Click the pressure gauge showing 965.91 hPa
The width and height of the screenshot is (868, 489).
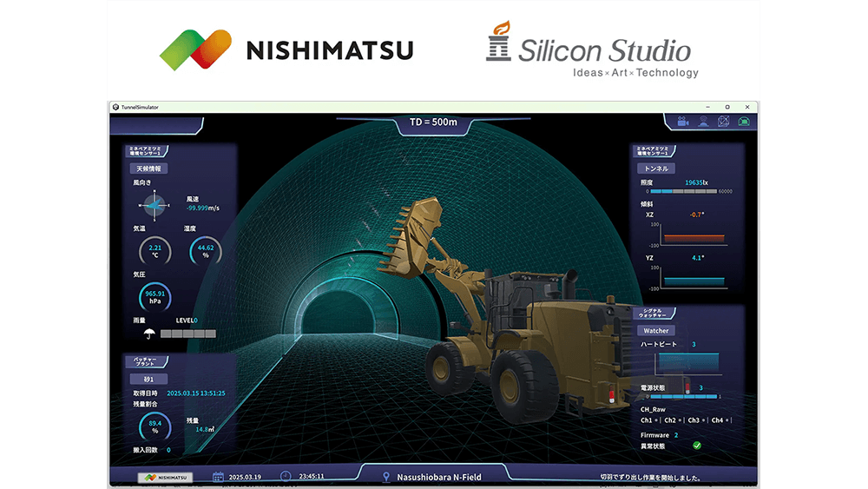pyautogui.click(x=155, y=297)
